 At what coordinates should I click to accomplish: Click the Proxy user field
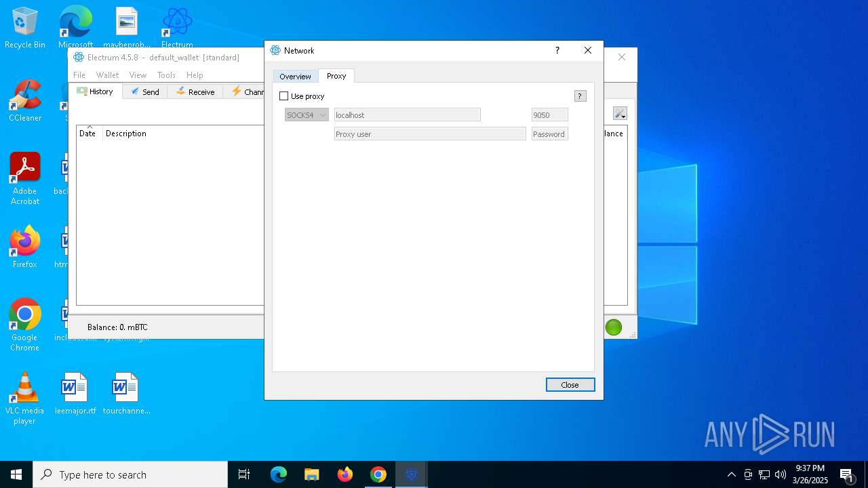coord(430,134)
